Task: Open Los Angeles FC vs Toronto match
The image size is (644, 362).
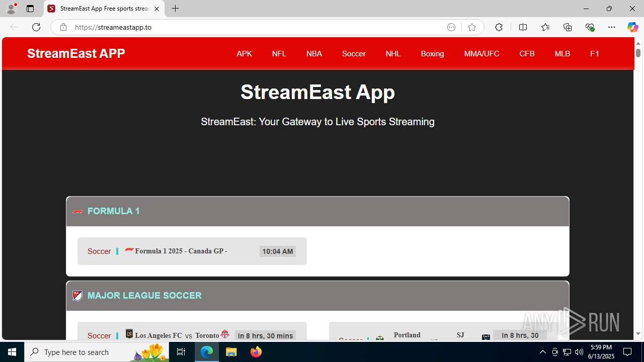Action: coord(192,332)
